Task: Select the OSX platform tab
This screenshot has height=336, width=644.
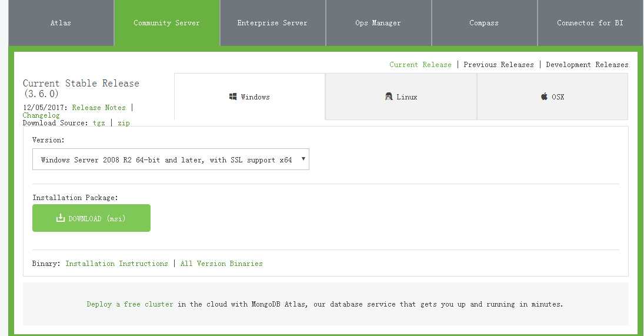Action: 552,97
